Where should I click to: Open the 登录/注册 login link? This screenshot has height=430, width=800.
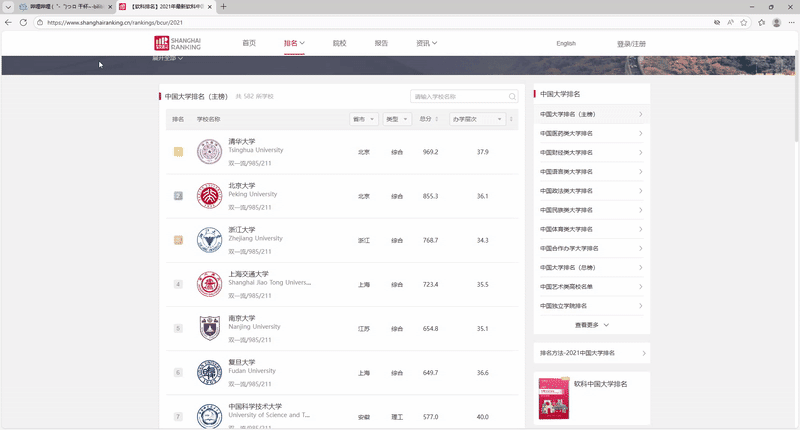coord(631,44)
